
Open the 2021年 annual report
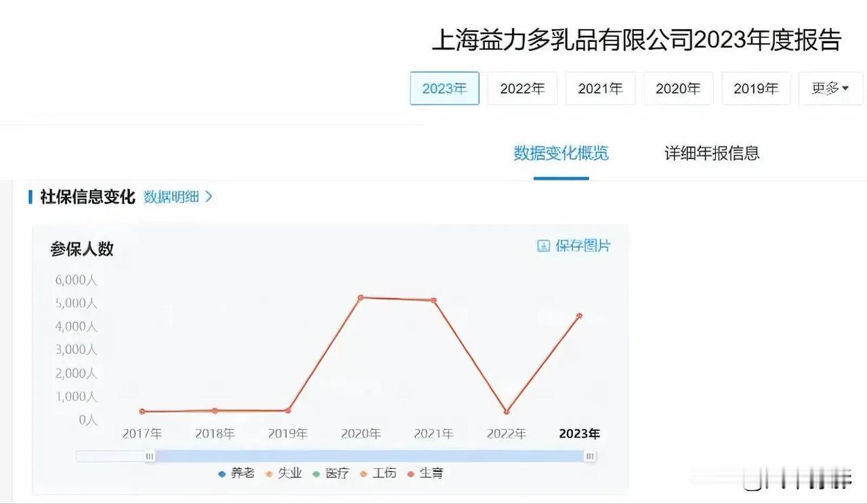(x=600, y=89)
